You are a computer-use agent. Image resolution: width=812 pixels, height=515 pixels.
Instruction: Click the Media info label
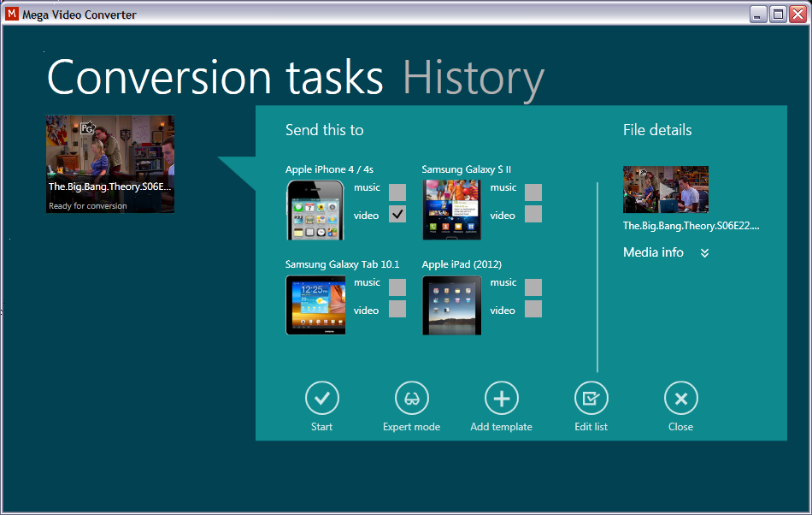(x=653, y=252)
